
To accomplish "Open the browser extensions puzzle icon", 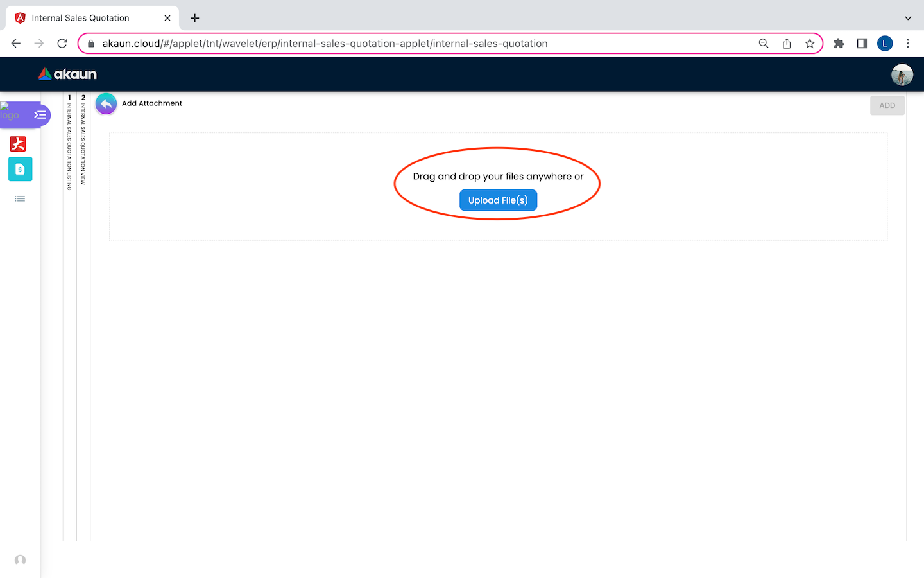I will [839, 44].
